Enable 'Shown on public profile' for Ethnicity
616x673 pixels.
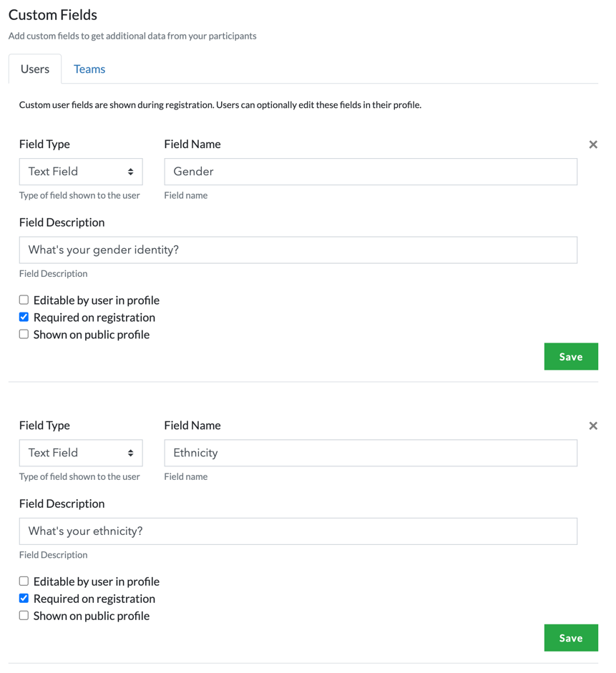click(24, 615)
